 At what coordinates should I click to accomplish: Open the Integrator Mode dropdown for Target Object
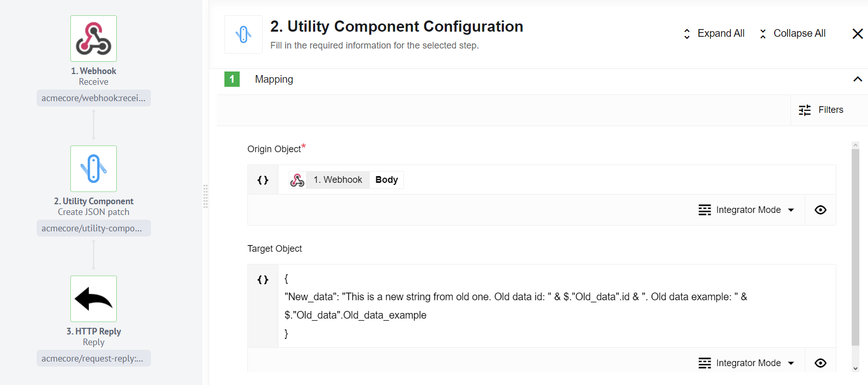point(746,363)
